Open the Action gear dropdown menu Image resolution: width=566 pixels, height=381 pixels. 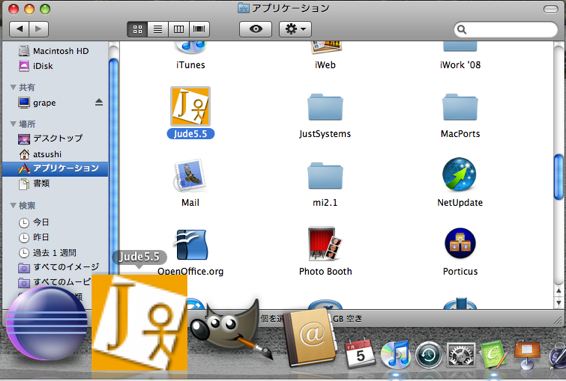pos(295,29)
